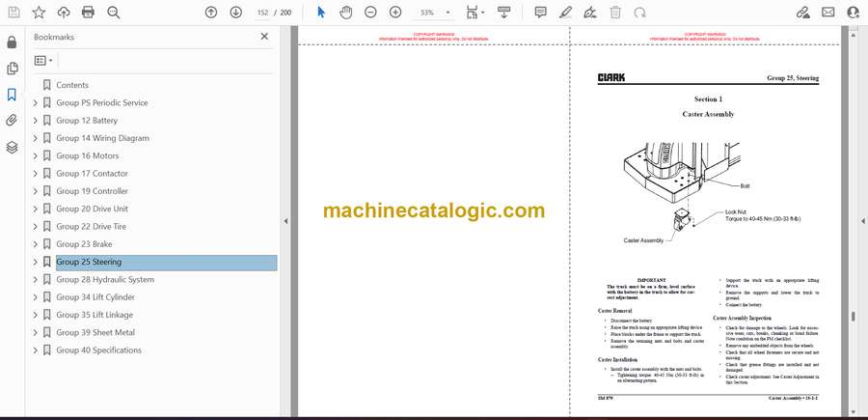Zoom out with minus button
This screenshot has height=420, width=868.
coord(370,13)
